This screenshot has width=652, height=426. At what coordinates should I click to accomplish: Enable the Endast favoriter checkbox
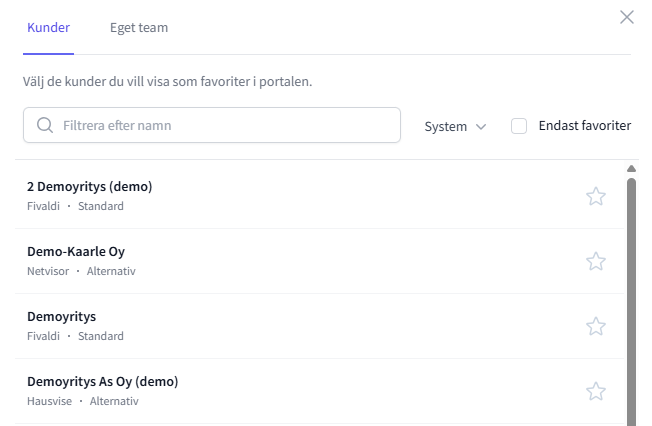click(519, 126)
